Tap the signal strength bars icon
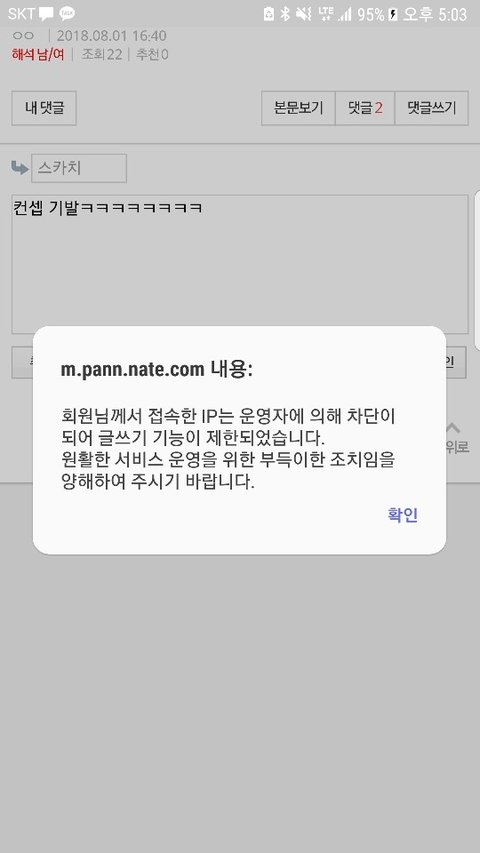Screen dimensions: 480x853 pos(344,14)
